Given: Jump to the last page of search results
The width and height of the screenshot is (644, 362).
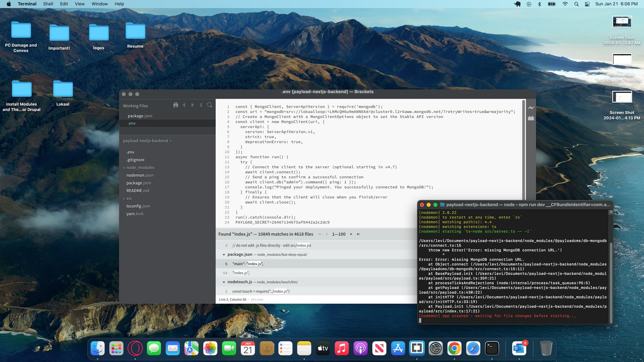Looking at the screenshot, I should pyautogui.click(x=358, y=234).
